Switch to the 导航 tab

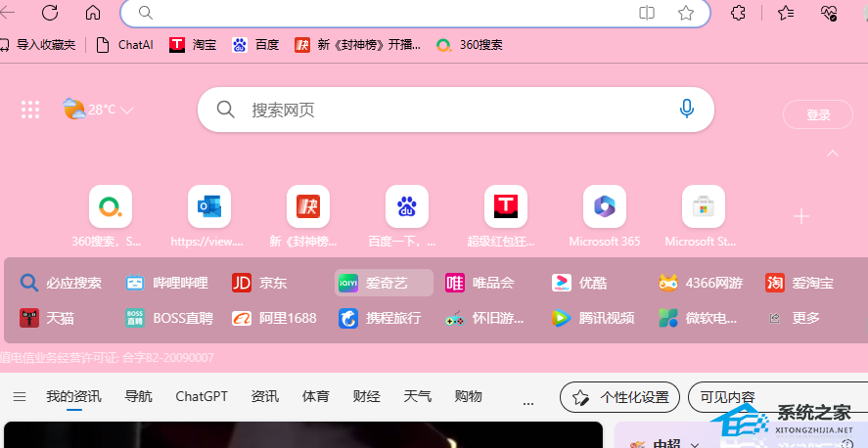click(138, 396)
